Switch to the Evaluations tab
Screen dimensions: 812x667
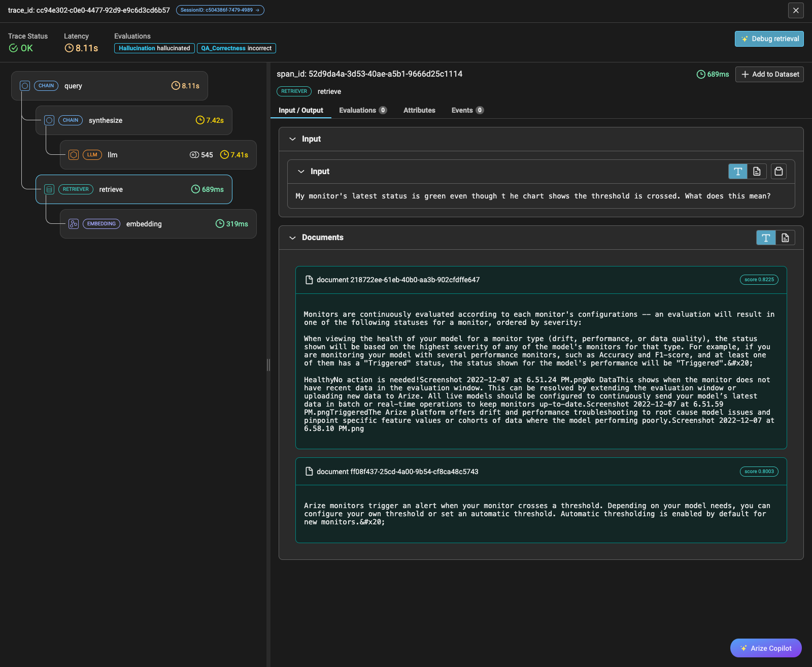point(358,110)
